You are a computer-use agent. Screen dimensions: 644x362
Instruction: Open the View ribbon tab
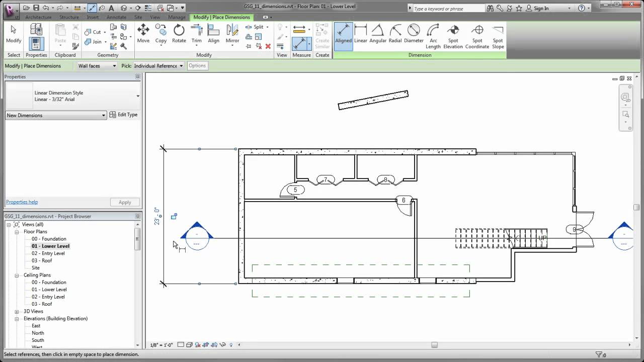(155, 17)
